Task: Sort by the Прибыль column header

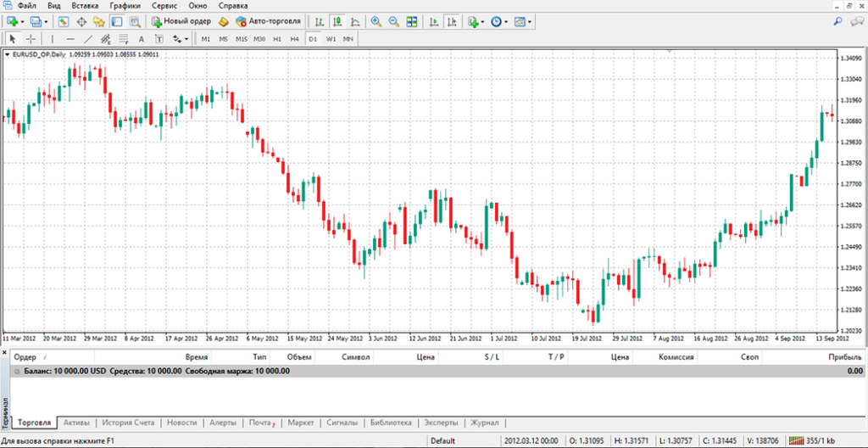Action: [x=813, y=357]
